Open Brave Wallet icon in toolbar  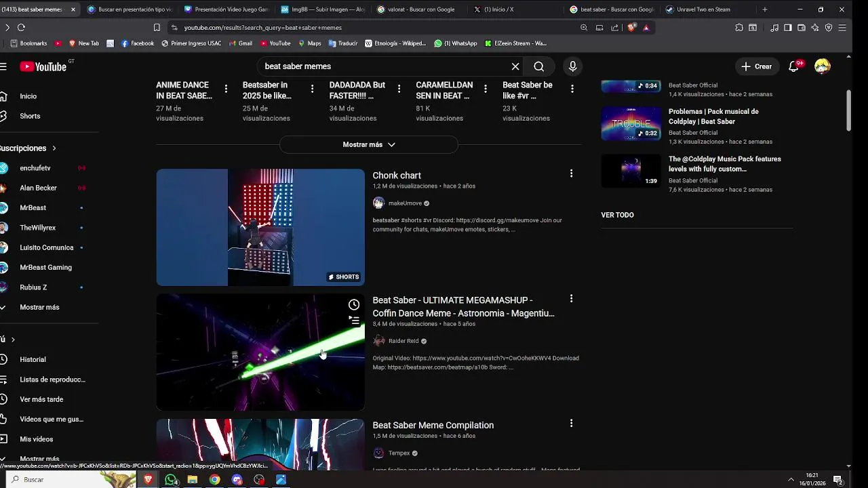pos(802,28)
